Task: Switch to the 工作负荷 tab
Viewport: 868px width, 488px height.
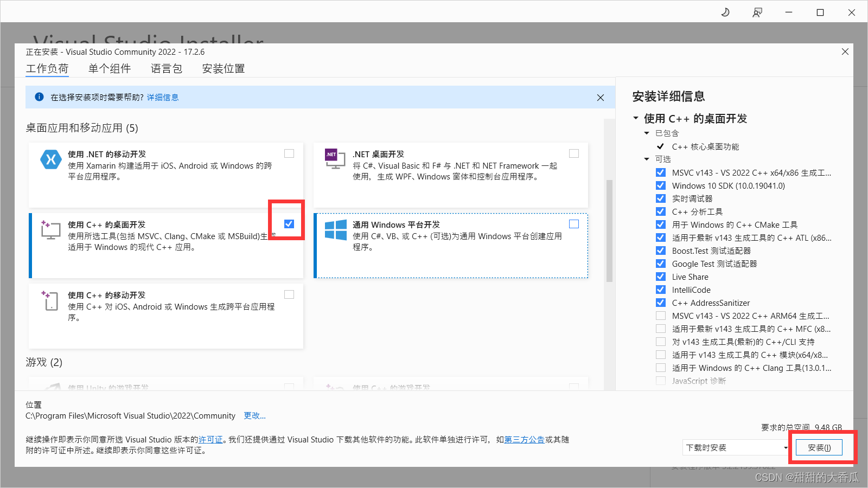Action: tap(47, 69)
